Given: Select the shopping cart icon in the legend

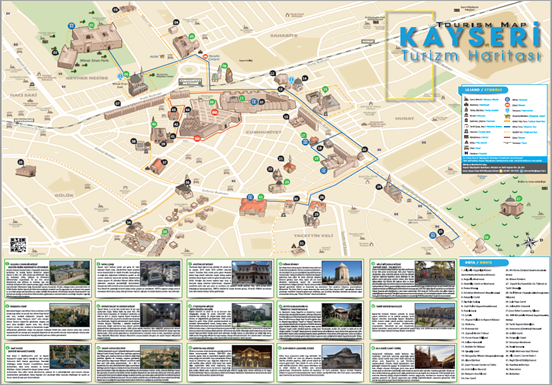Looking at the screenshot, I should [507, 116].
